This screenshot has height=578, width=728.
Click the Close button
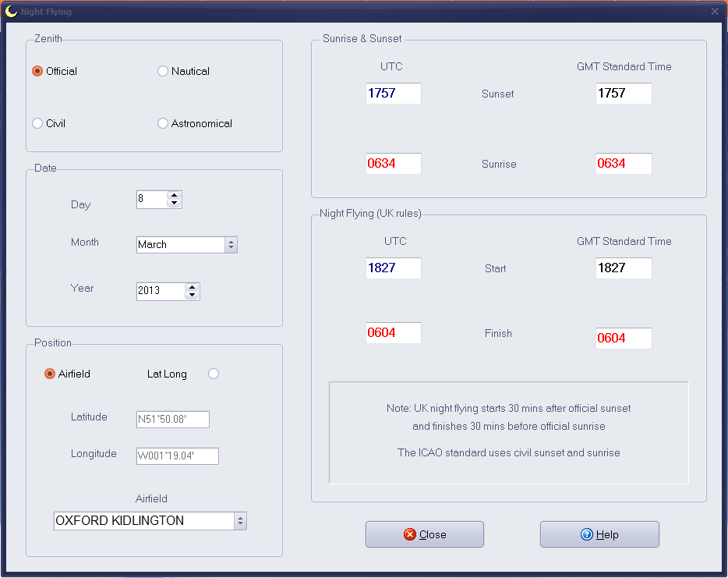[424, 534]
